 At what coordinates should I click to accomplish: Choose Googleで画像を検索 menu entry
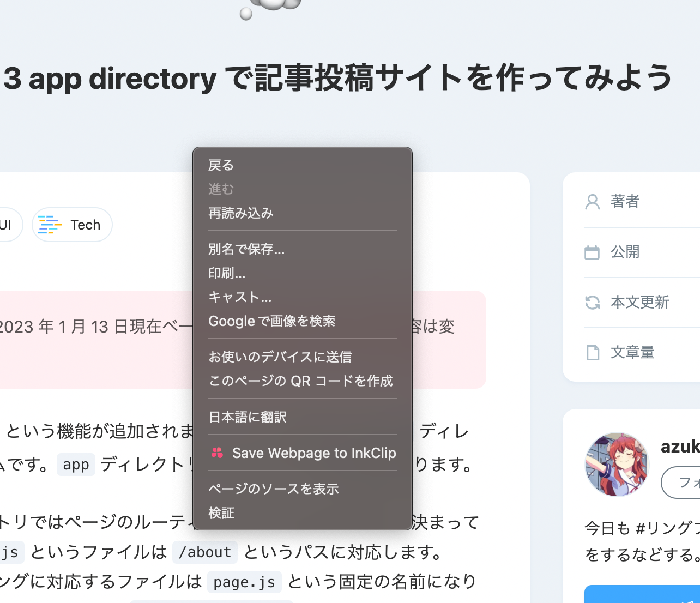pyautogui.click(x=271, y=321)
